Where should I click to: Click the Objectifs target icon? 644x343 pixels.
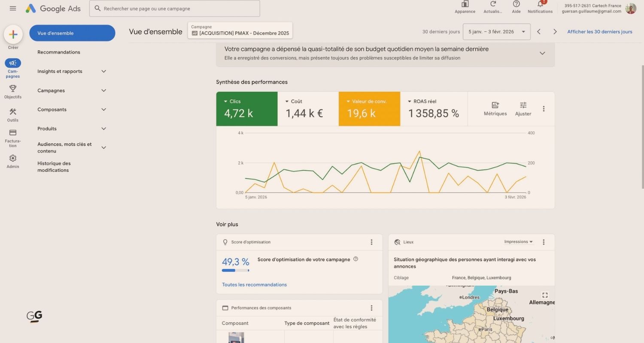tap(13, 89)
